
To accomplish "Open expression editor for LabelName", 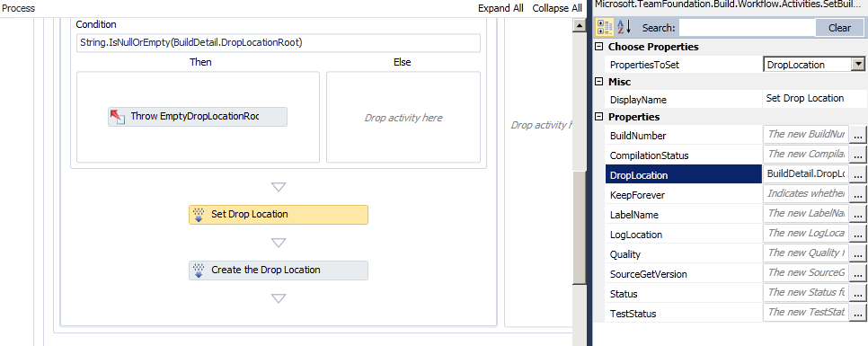I will [x=857, y=214].
